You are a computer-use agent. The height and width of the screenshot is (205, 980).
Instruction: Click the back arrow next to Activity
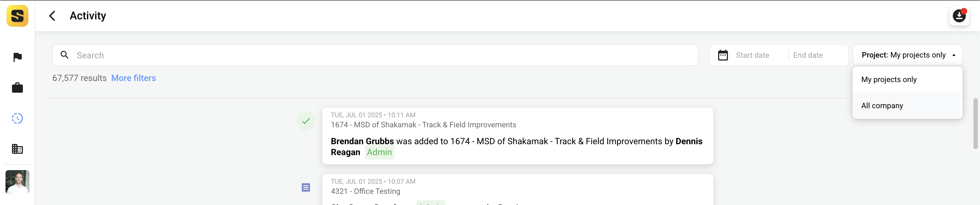point(52,16)
